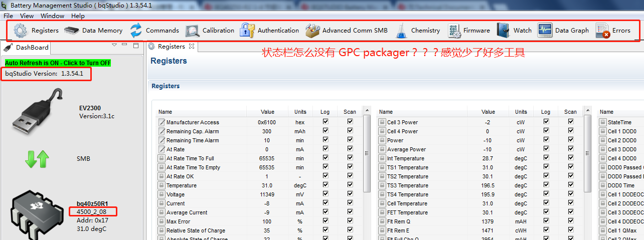
Task: Select the Cell 1 DOD0 row
Action: click(x=621, y=131)
